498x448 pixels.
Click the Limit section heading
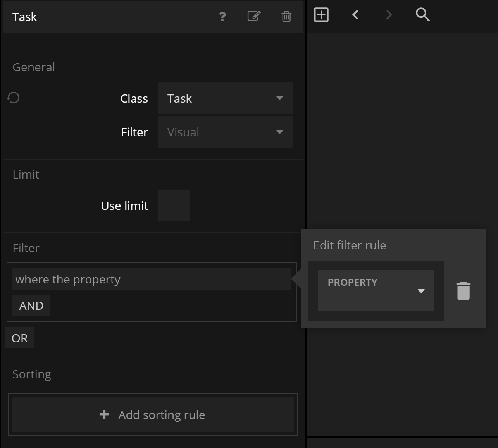coord(26,174)
